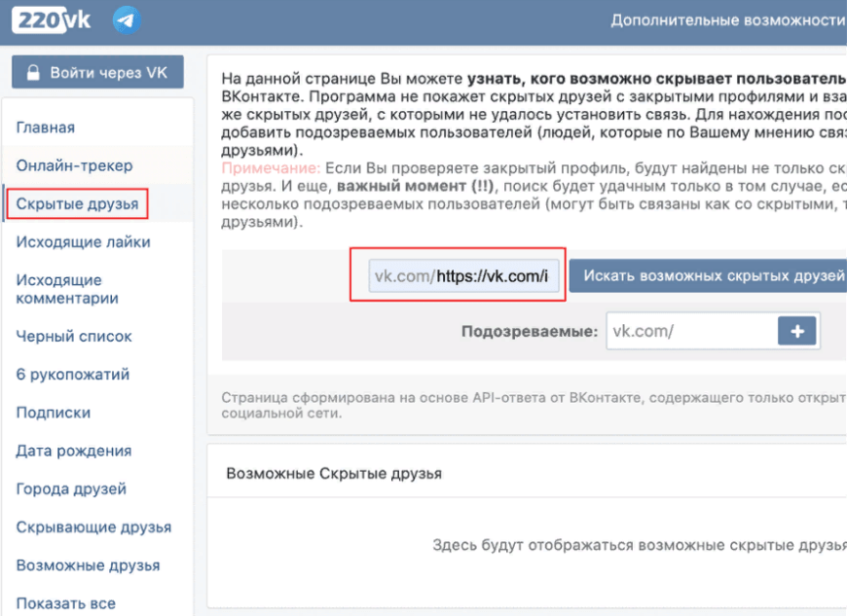This screenshot has width=847, height=616.
Task: Open Возможные друзья page
Action: 88,565
